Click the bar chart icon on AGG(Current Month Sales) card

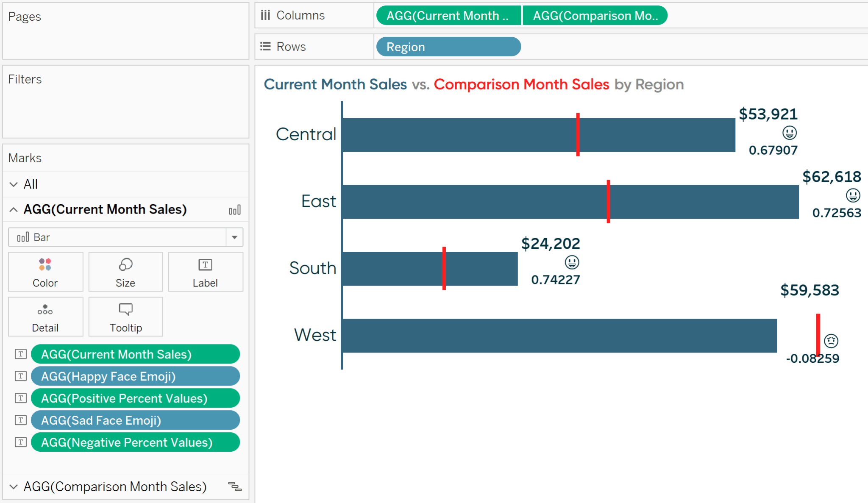pos(235,209)
